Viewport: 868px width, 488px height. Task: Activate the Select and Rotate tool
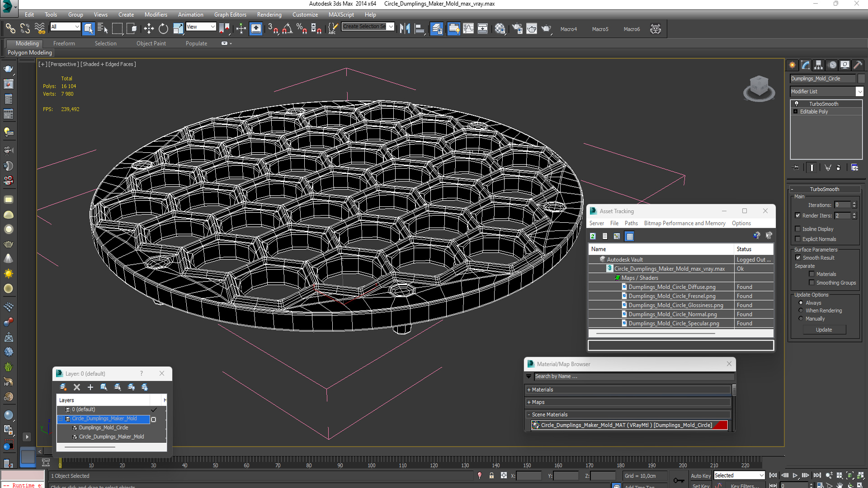[x=163, y=28]
